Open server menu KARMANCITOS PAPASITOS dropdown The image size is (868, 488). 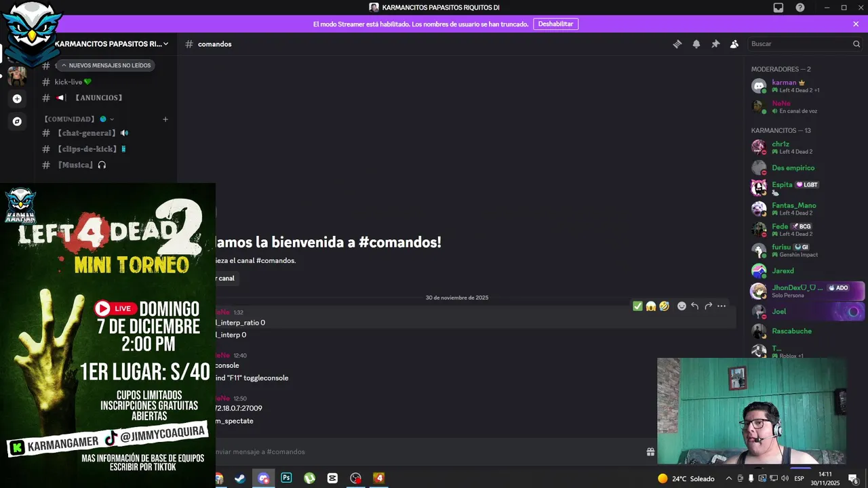click(111, 44)
